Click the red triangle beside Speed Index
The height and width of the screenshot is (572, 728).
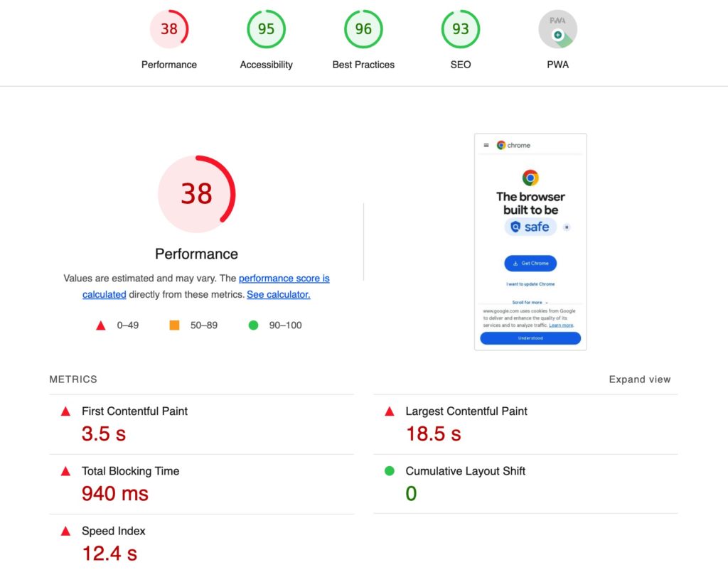click(x=65, y=531)
